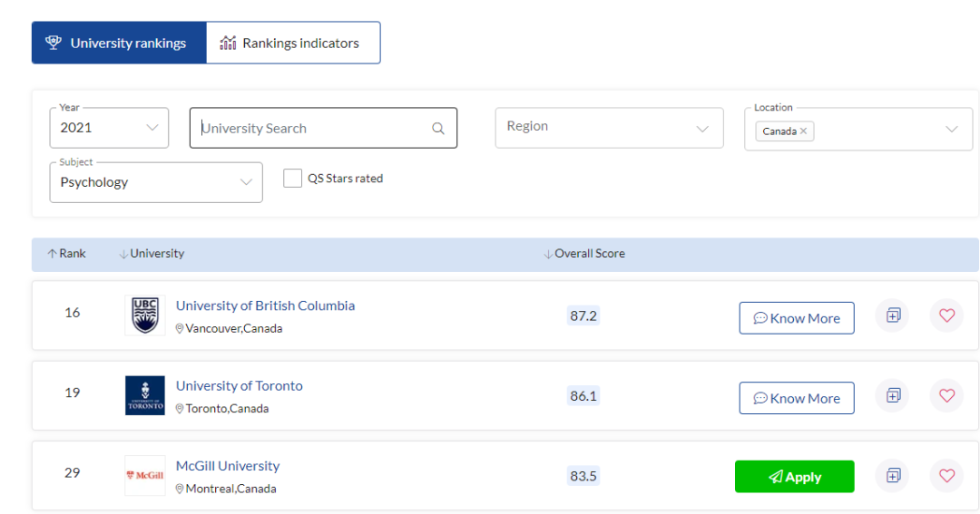This screenshot has width=980, height=514.
Task: Switch to University rankings tab
Action: (x=119, y=43)
